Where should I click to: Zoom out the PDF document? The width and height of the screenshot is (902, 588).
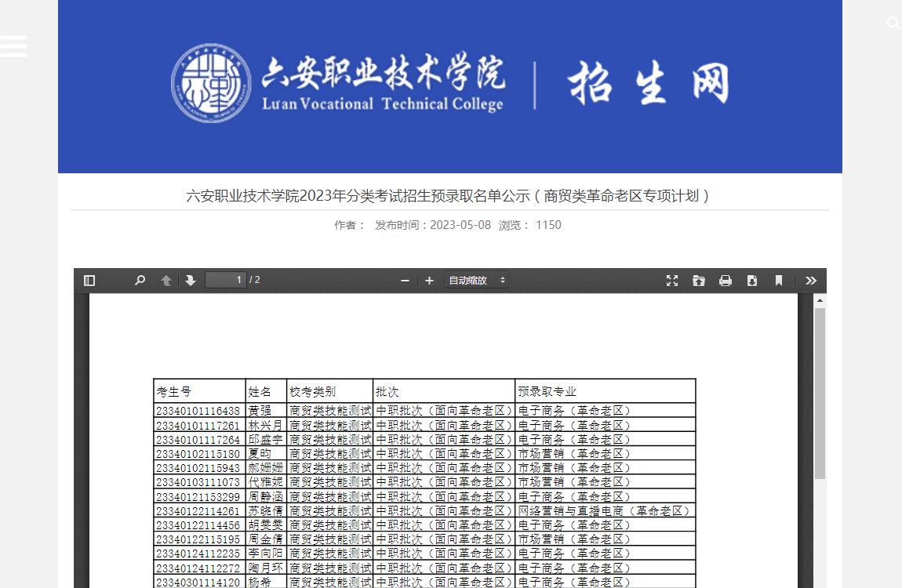pos(405,281)
